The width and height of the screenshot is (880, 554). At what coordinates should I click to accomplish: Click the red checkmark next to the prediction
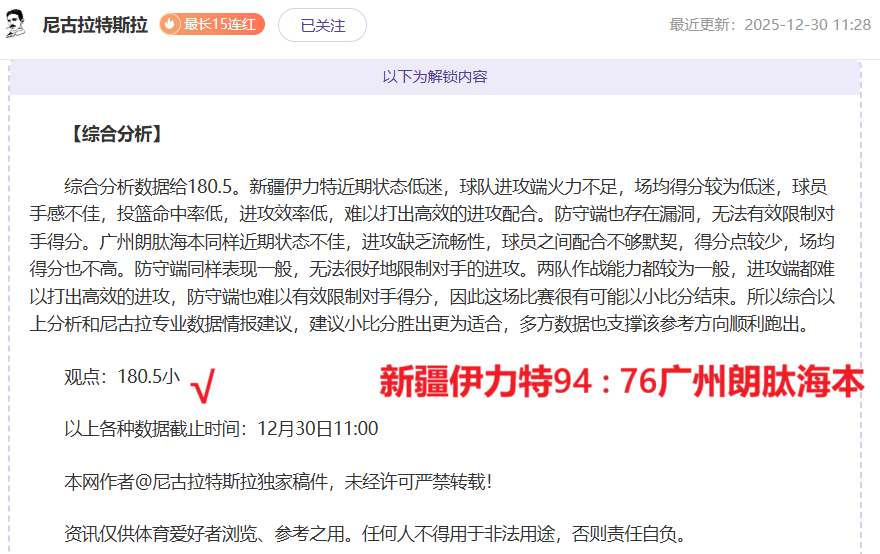pos(203,382)
